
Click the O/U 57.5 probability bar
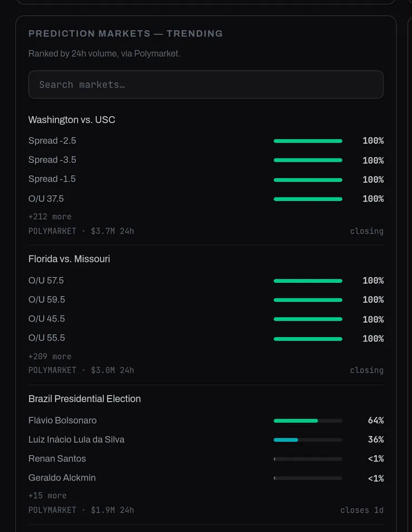point(308,281)
